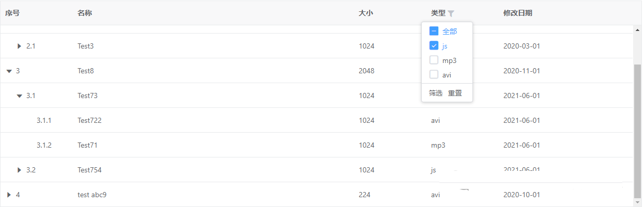Expand row 2.1 Test3
This screenshot has width=644, height=207.
pyautogui.click(x=20, y=46)
